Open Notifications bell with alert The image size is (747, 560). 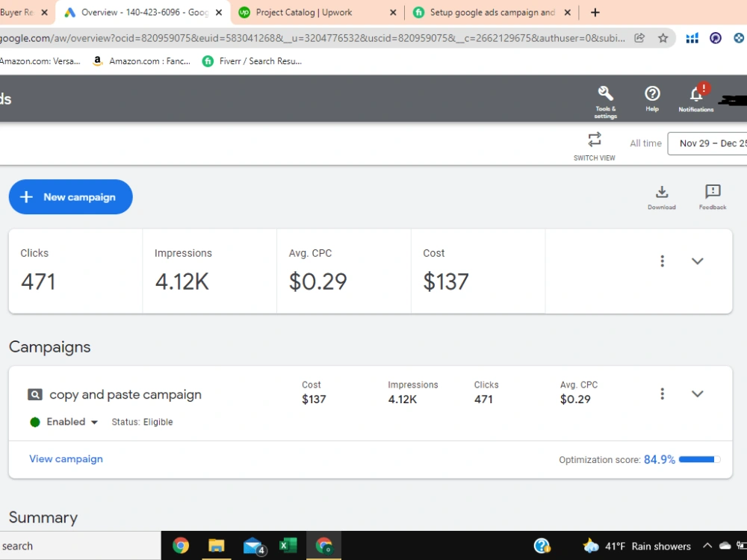click(696, 98)
